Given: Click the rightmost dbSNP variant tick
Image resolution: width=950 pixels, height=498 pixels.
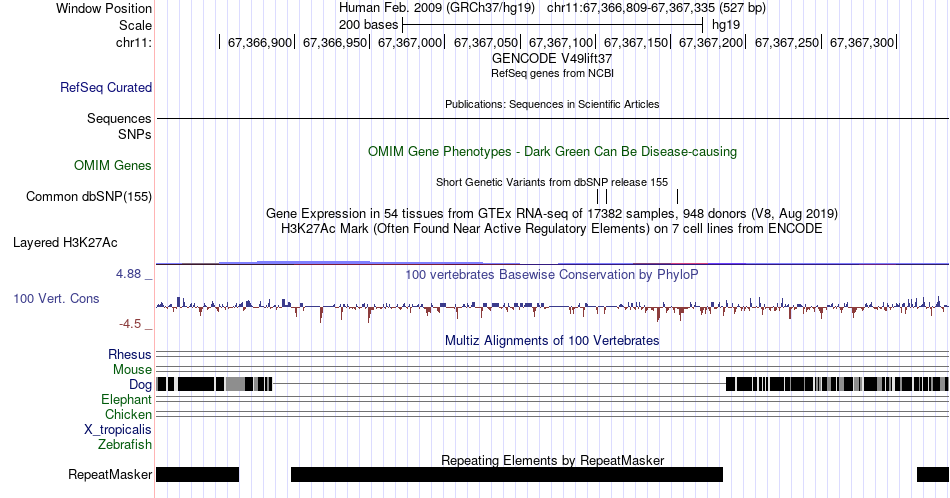Looking at the screenshot, I should pos(677,196).
